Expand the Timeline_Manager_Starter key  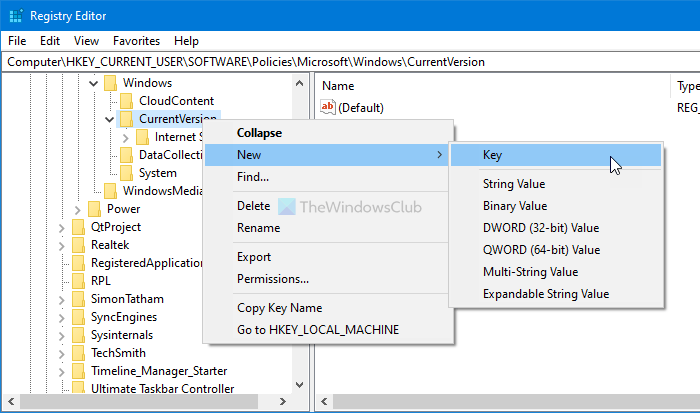point(62,372)
